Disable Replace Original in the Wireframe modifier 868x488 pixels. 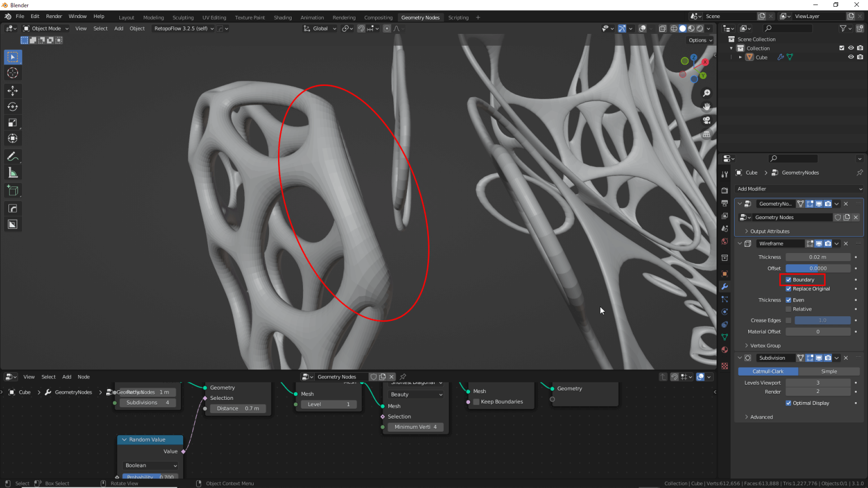point(789,289)
